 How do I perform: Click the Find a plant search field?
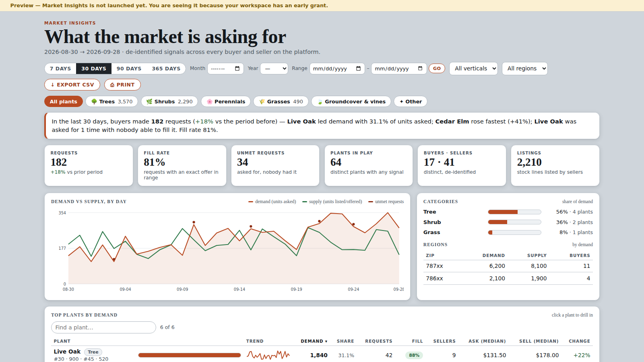tap(103, 327)
